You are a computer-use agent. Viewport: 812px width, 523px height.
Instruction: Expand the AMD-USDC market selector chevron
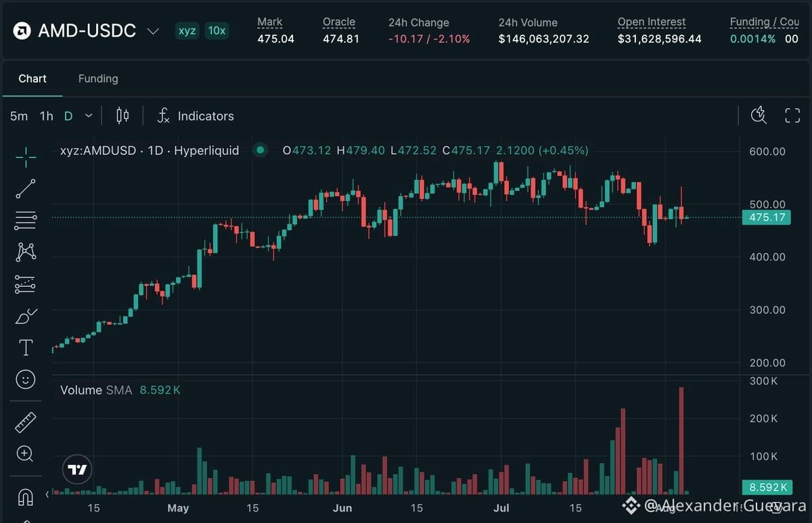[154, 31]
